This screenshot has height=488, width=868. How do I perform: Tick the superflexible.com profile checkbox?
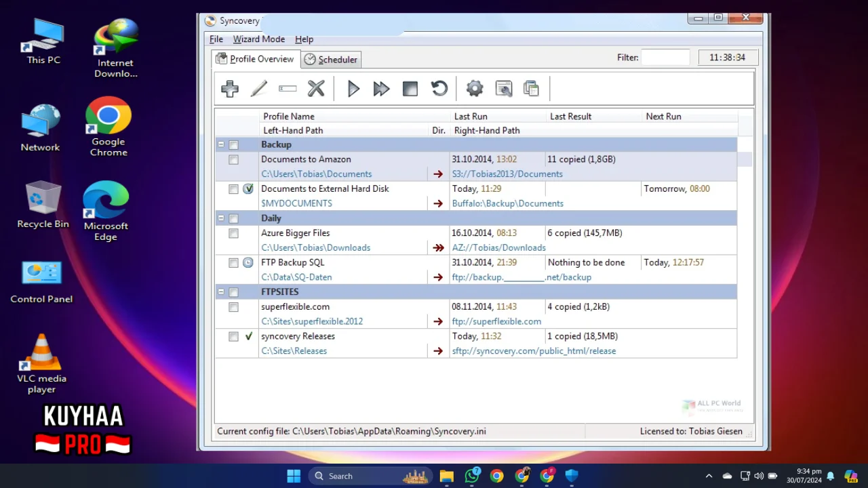[234, 307]
